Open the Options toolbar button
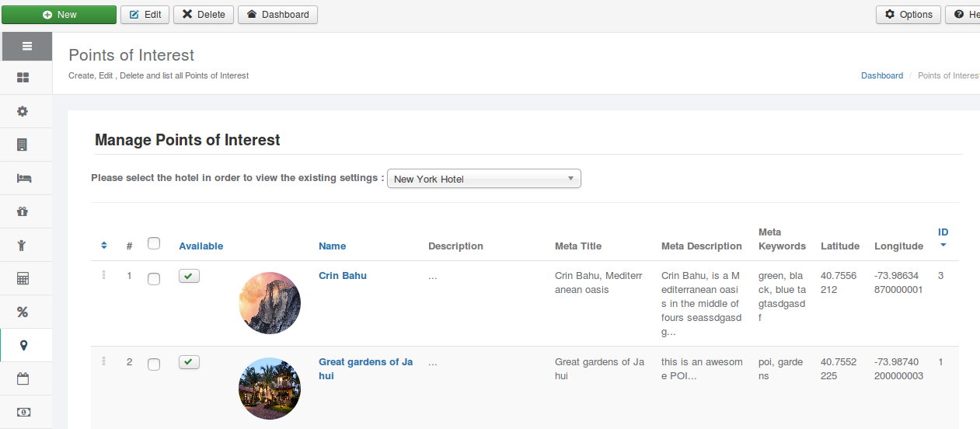The image size is (980, 429). click(x=909, y=15)
